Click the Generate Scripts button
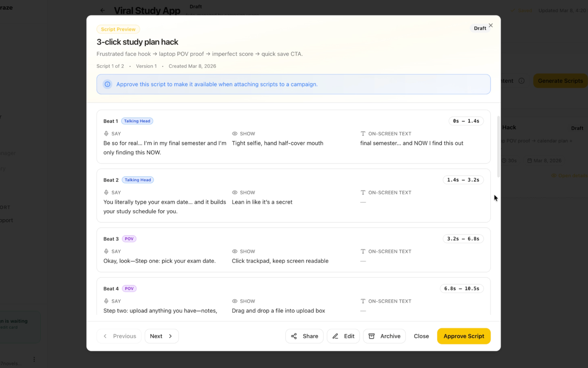 pyautogui.click(x=560, y=81)
